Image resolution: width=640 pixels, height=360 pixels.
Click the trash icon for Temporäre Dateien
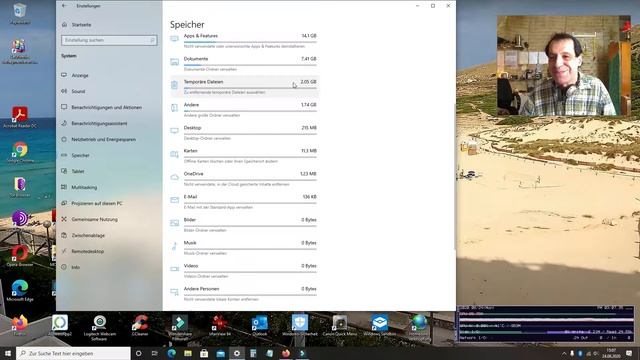pyautogui.click(x=175, y=85)
